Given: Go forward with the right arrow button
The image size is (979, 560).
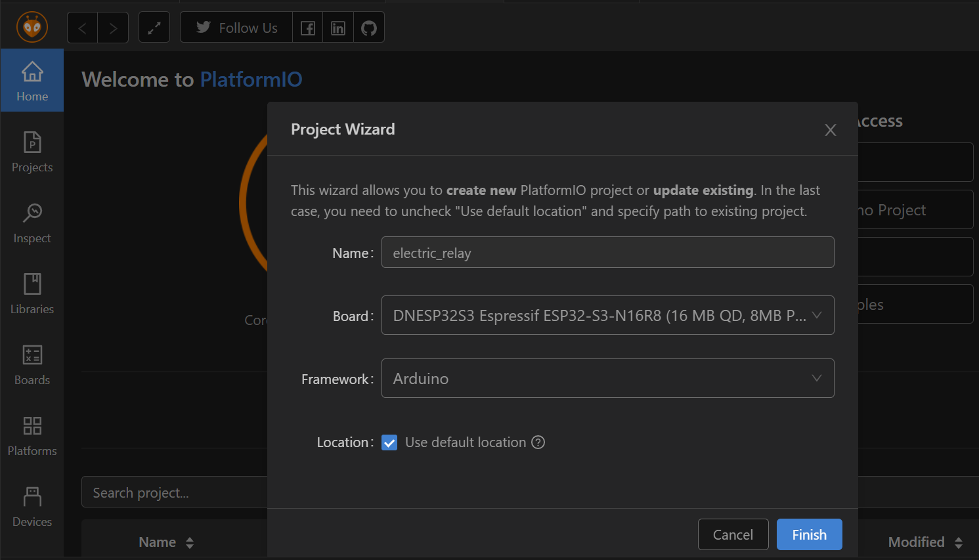Looking at the screenshot, I should tap(113, 28).
